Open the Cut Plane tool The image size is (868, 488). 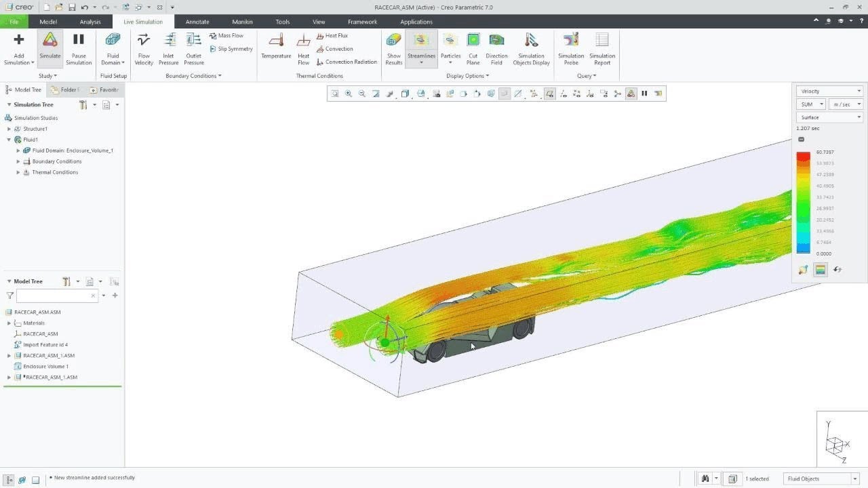473,48
